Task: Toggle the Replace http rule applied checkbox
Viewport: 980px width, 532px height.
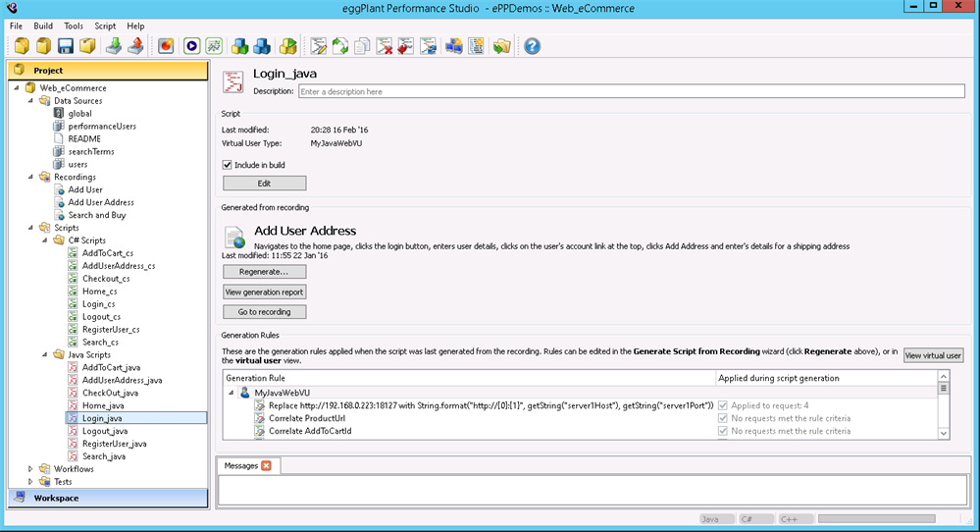Action: (x=724, y=405)
